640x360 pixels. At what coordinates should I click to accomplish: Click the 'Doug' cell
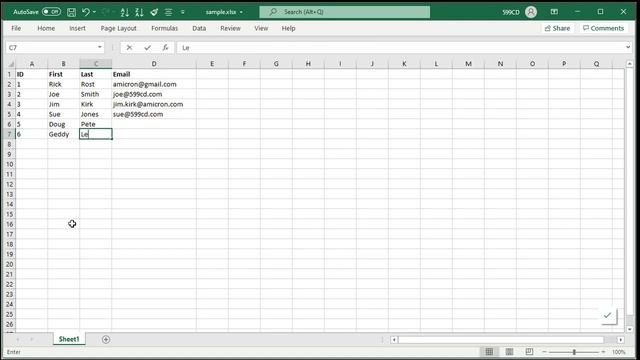point(63,124)
